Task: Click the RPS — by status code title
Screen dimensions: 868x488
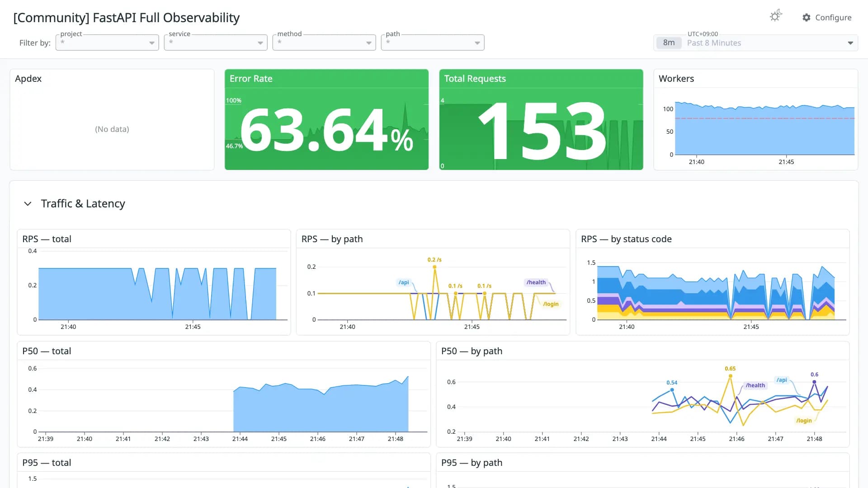Action: 626,239
